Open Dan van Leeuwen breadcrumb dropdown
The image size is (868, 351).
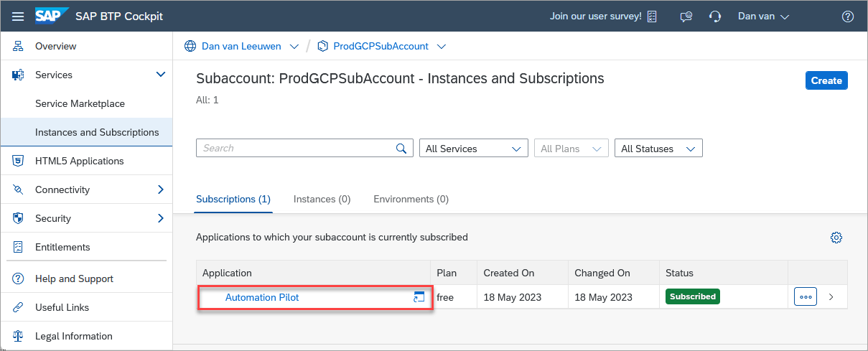coord(294,47)
